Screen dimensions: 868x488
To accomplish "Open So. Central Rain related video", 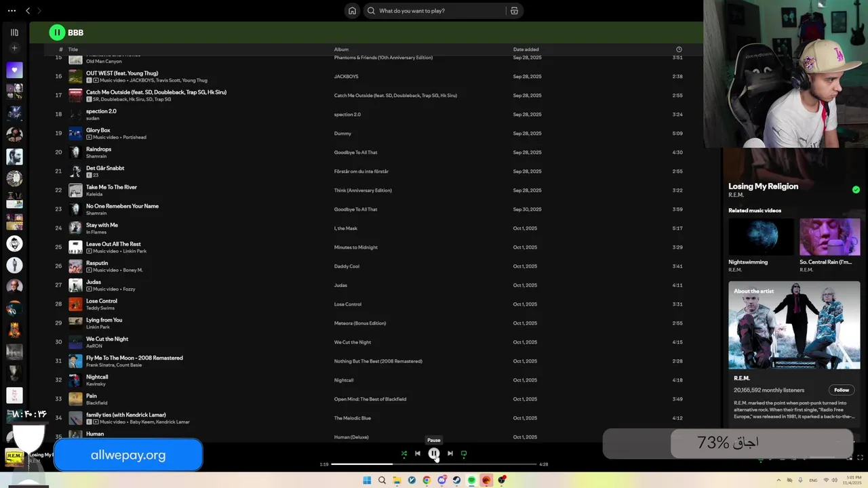I will tap(830, 237).
